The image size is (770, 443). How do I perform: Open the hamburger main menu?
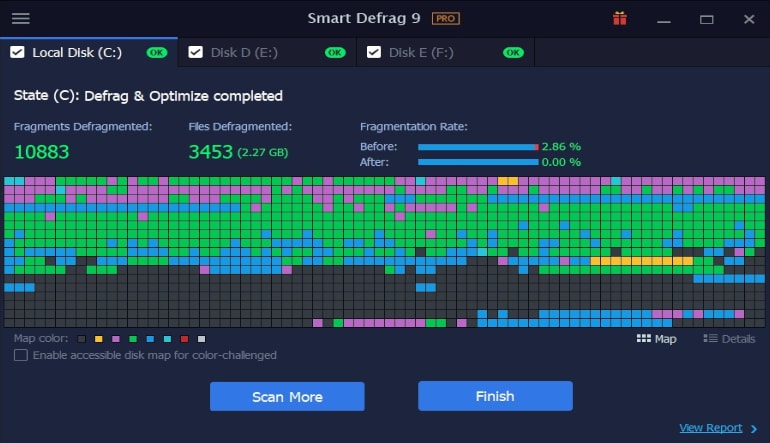(x=21, y=19)
